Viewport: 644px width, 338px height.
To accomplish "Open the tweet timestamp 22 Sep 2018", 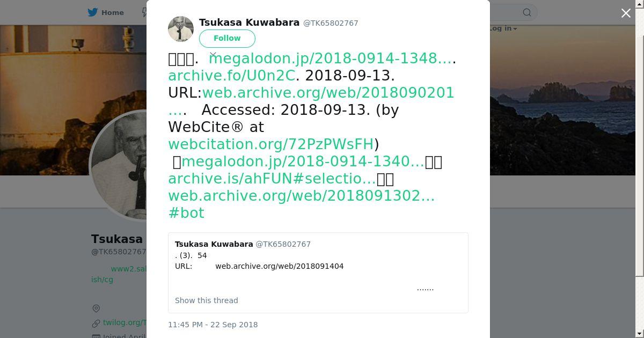I will coord(213,325).
